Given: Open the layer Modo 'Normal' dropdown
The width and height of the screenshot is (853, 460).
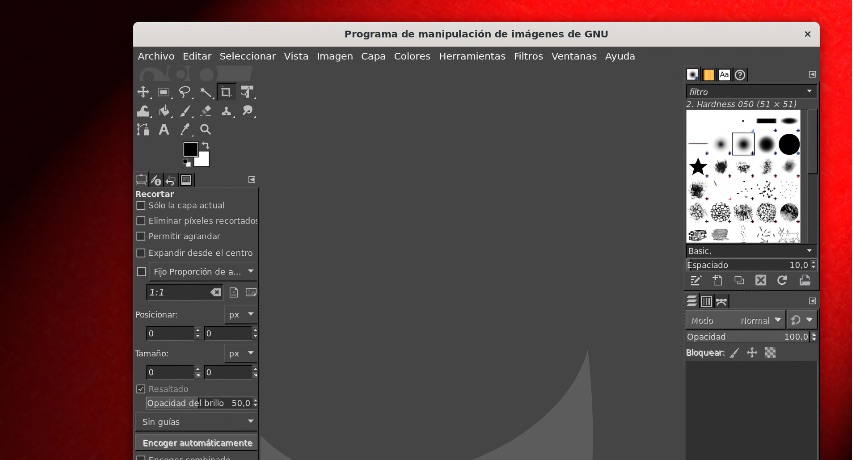Looking at the screenshot, I should point(734,320).
